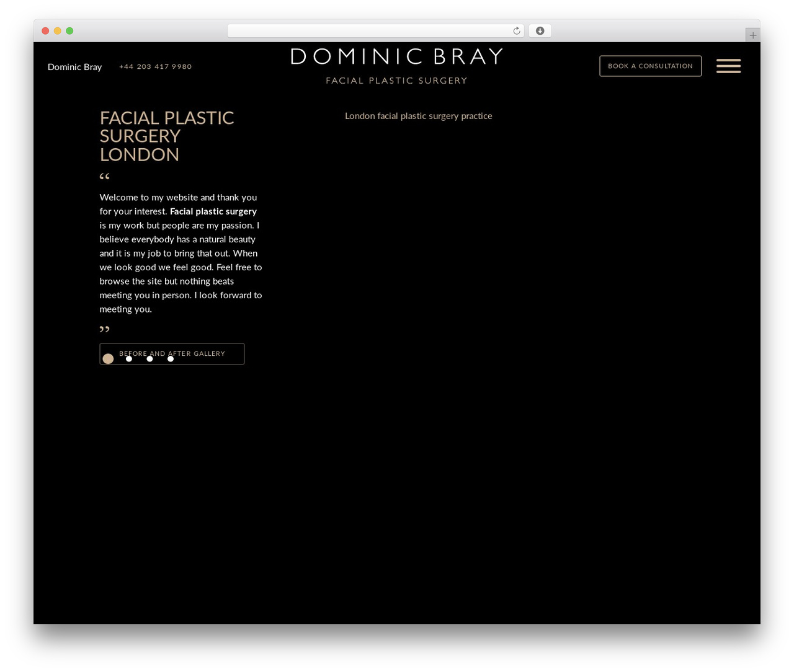Add a new browser tab with plus icon
Viewport: 794px width, 672px height.
(753, 35)
